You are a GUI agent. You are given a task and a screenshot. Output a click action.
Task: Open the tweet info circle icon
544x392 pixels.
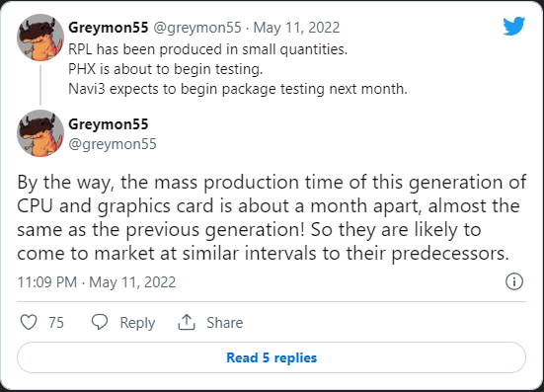tap(514, 281)
